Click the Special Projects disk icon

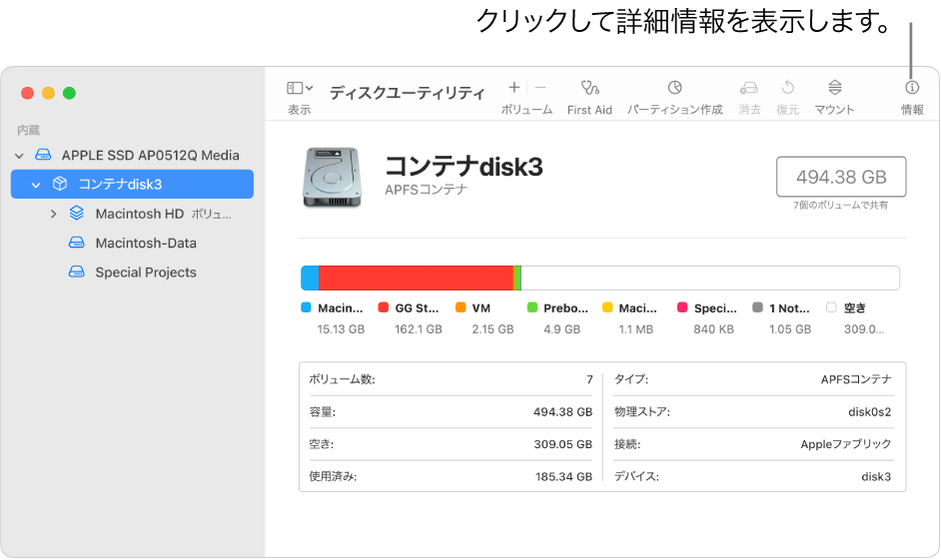coord(76,272)
